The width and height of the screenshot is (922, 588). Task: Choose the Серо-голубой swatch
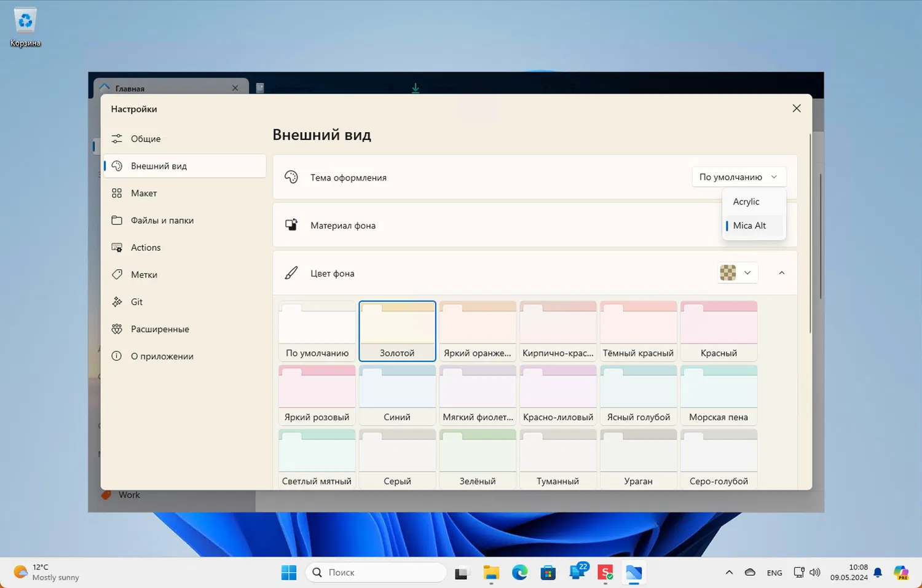[719, 459]
